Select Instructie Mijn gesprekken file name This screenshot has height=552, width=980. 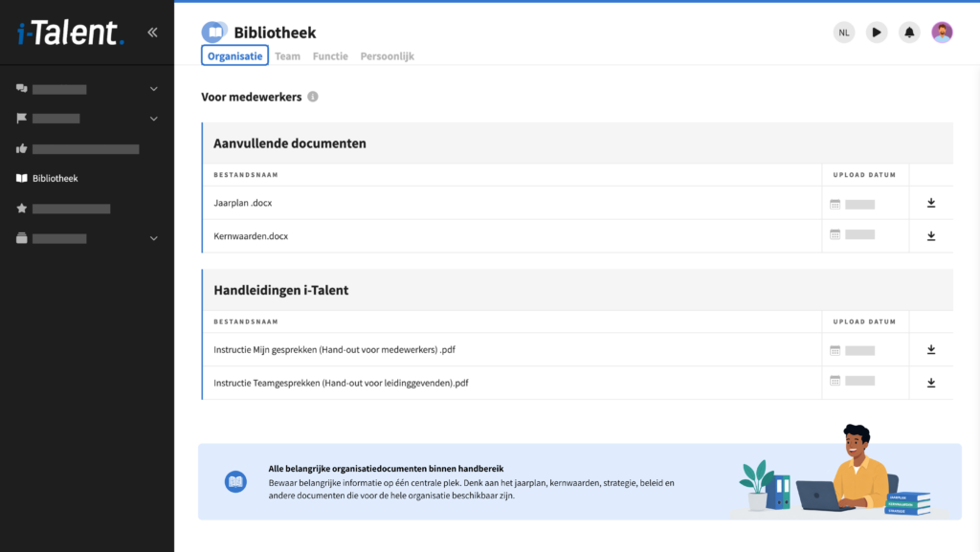334,350
